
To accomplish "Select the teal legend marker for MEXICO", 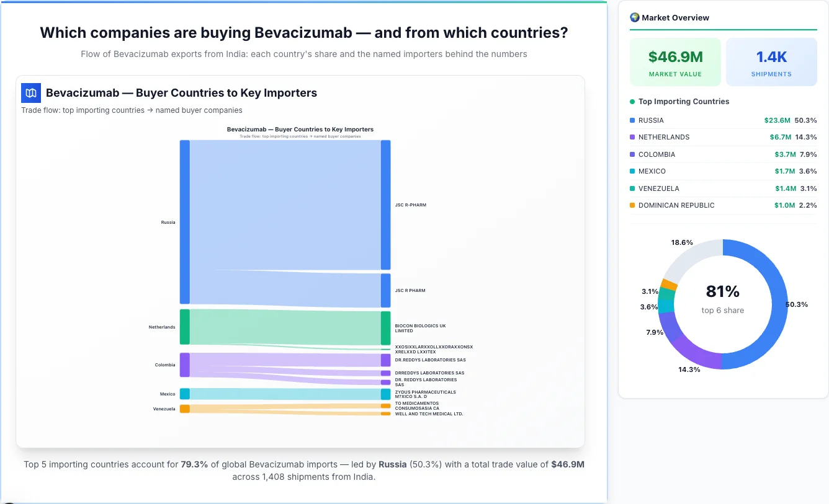I will click(x=632, y=171).
